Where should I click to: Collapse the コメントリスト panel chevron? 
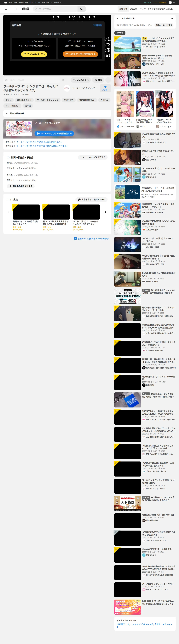[x=118, y=18]
